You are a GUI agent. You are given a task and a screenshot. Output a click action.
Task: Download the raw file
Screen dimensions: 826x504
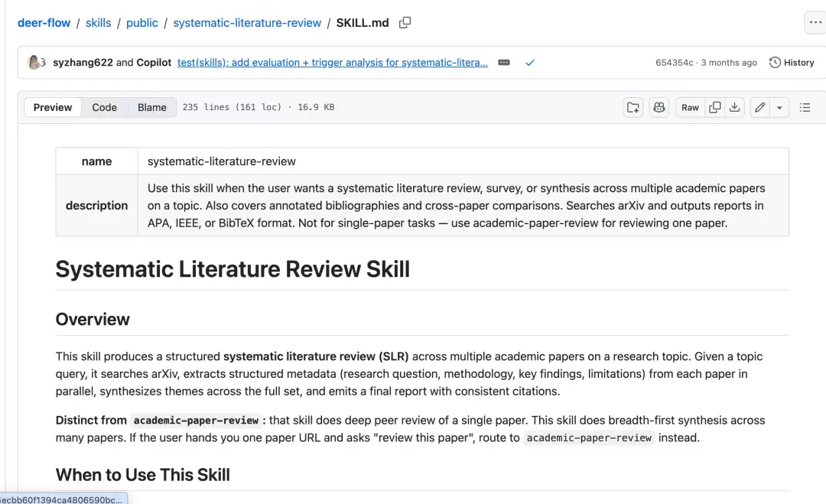pos(734,107)
